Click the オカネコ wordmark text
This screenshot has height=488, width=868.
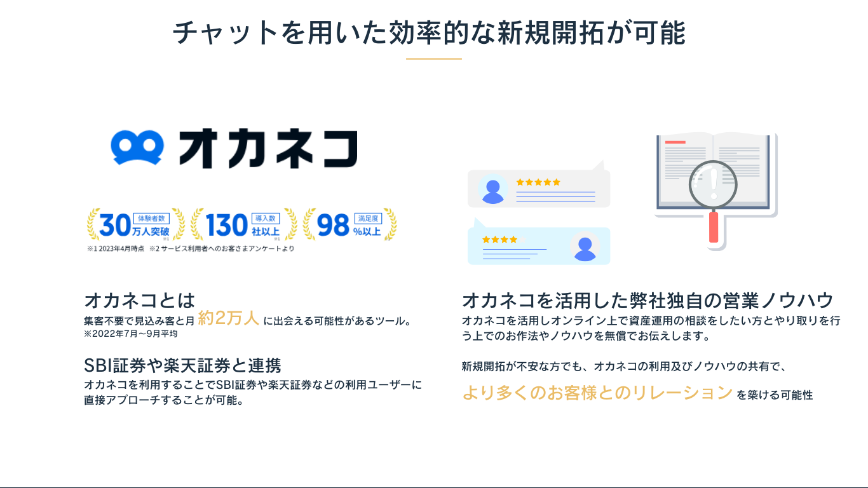click(x=268, y=149)
